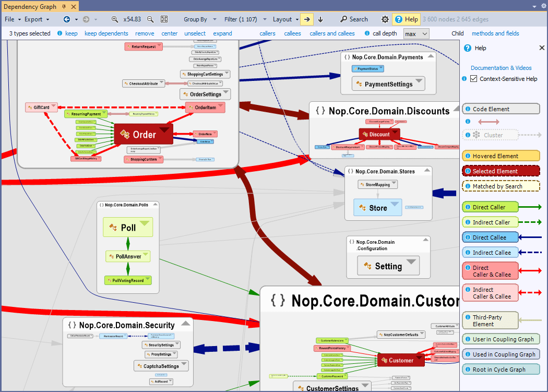Open the Group By dropdown
Image resolution: width=548 pixels, height=392 pixels.
(x=199, y=19)
